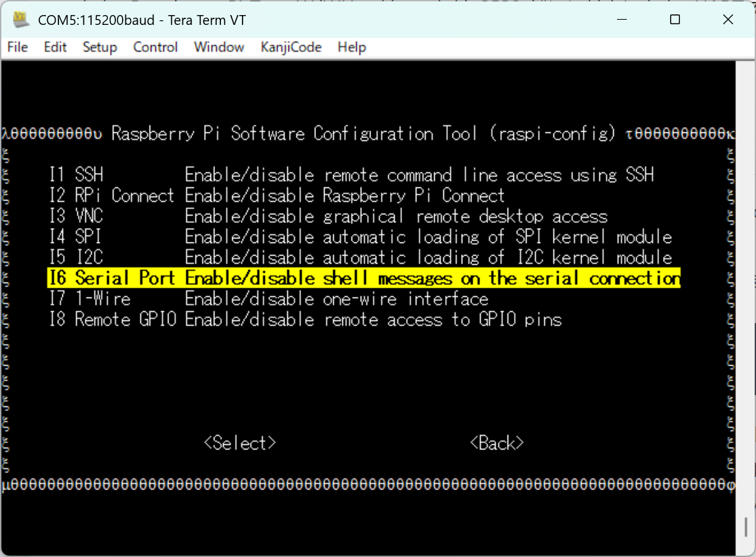Select the I8 Remote GPIO row

coord(306,320)
